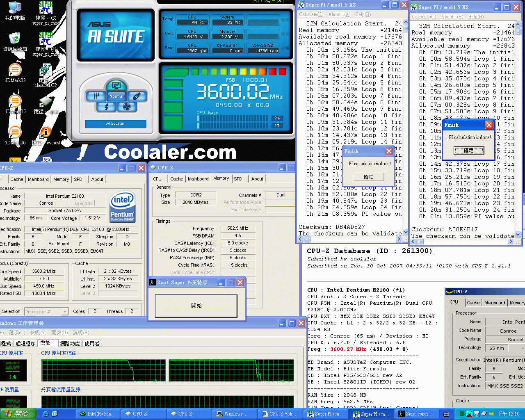Click the vertical scrollbar of right Super PI

click(518, 130)
